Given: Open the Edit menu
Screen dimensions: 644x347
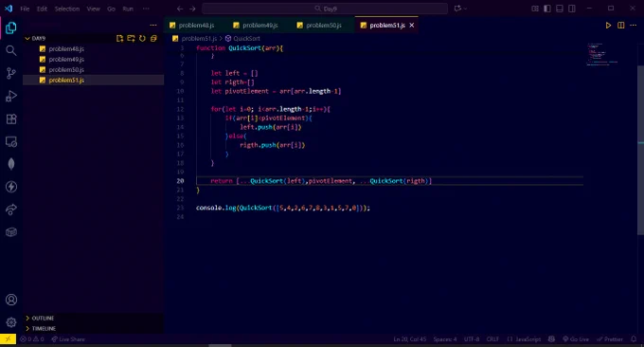Looking at the screenshot, I should click(x=42, y=9).
